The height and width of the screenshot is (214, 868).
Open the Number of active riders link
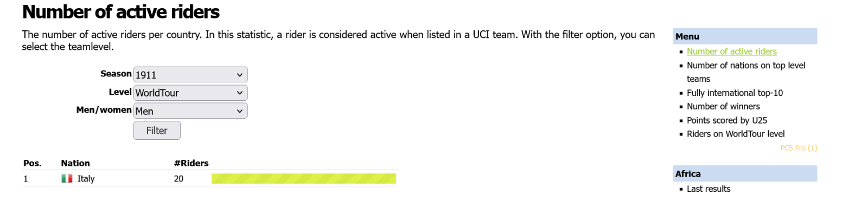coord(731,51)
